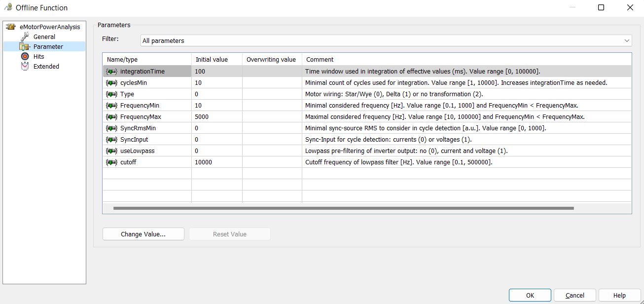This screenshot has height=304, width=644.
Task: Click the initial value 5000 of FrequencyMax
Action: click(202, 117)
